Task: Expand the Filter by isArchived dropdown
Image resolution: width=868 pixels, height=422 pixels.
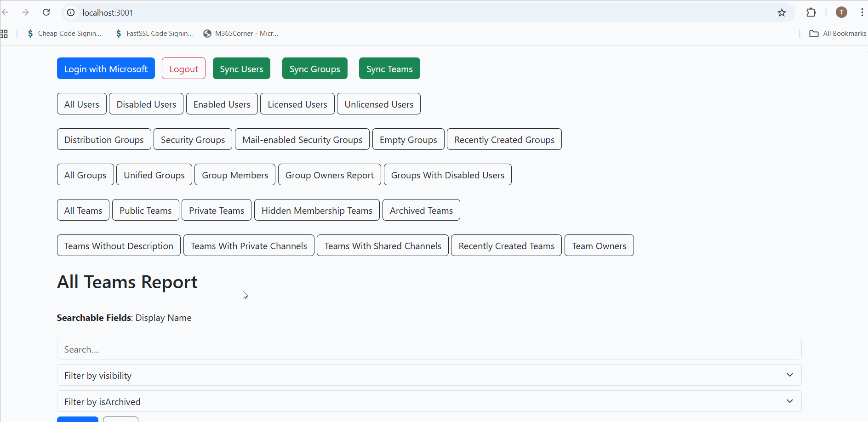Action: pyautogui.click(x=429, y=401)
